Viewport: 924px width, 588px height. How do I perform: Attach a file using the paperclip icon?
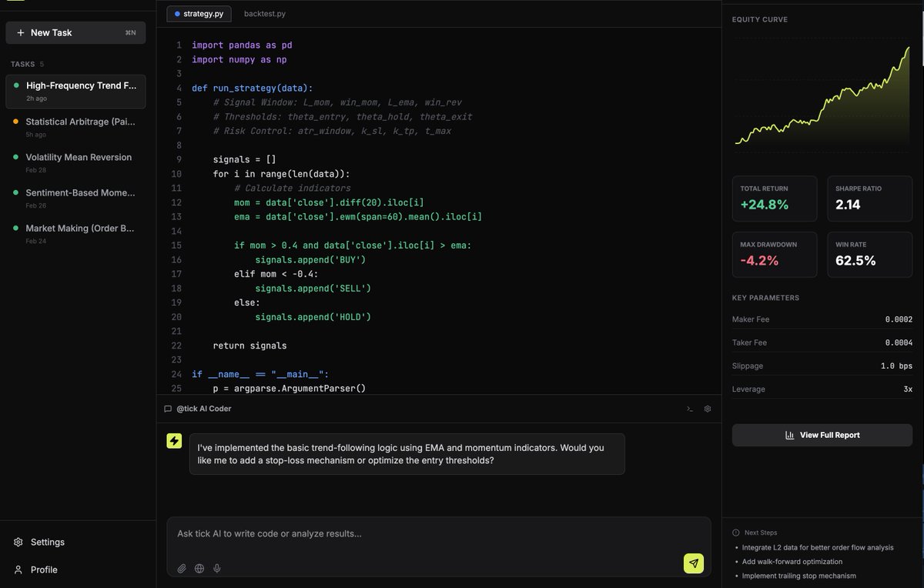(x=182, y=568)
